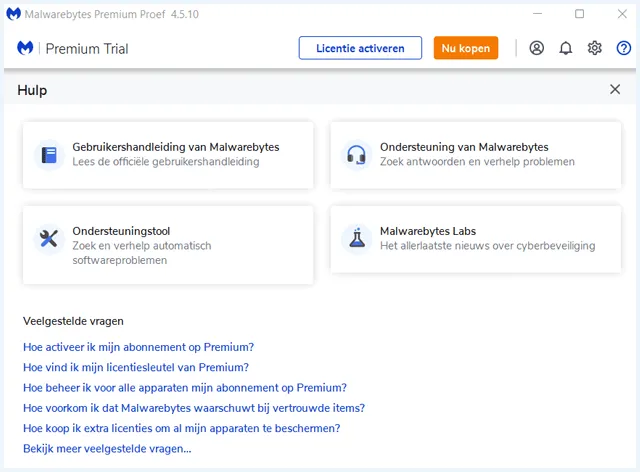The image size is (640, 472).
Task: Click 'Zoek antwoorden en verhelp problemen' description
Action: click(x=477, y=162)
